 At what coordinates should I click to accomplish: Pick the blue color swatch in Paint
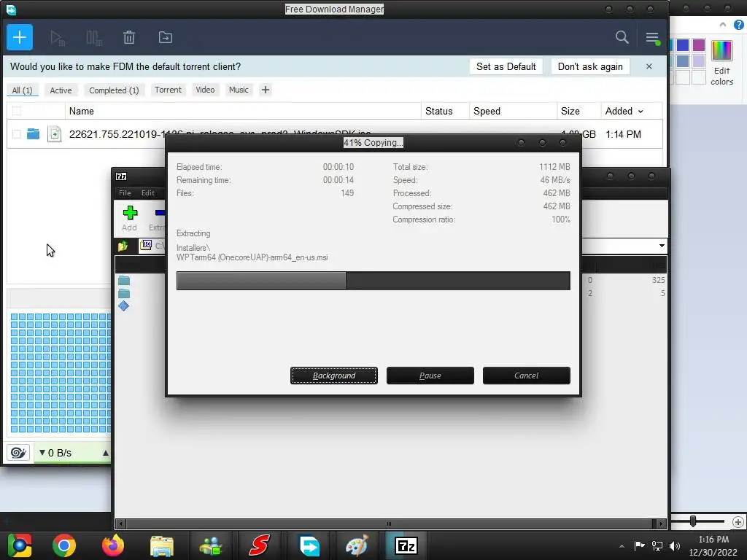click(683, 44)
